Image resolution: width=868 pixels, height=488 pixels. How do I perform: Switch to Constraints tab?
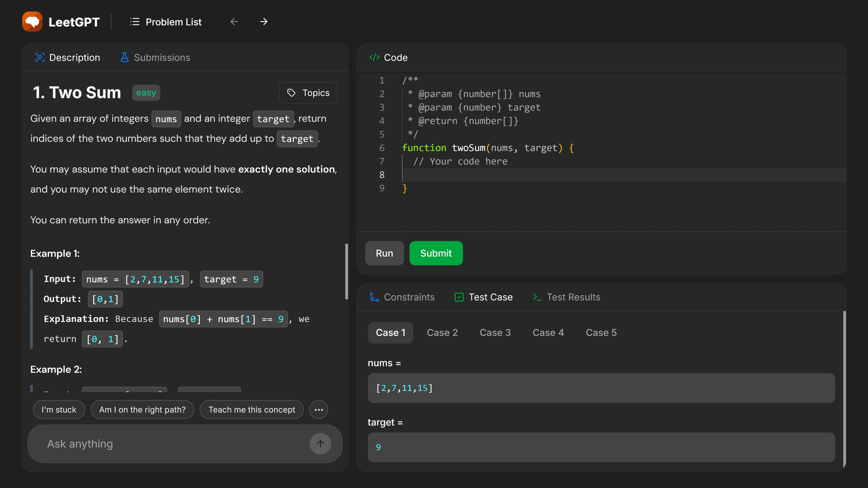click(402, 297)
